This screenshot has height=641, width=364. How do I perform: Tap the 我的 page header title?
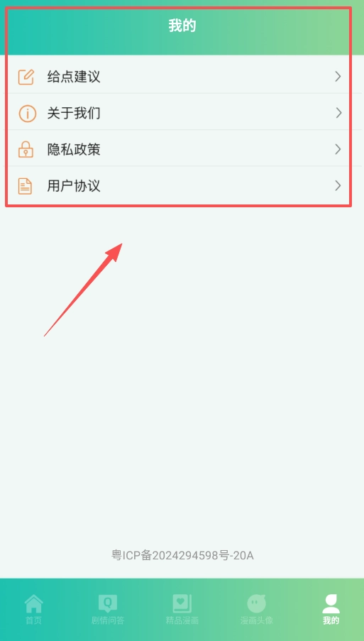click(182, 26)
